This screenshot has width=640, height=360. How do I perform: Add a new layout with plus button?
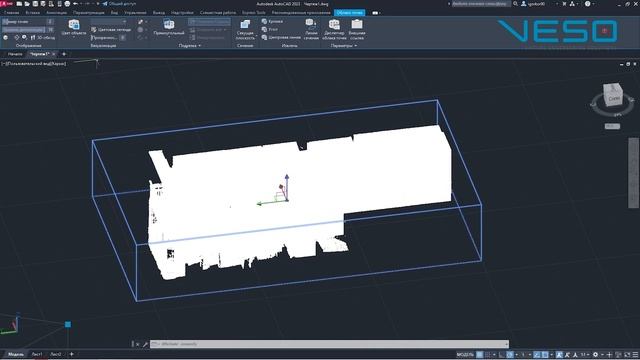71,354
